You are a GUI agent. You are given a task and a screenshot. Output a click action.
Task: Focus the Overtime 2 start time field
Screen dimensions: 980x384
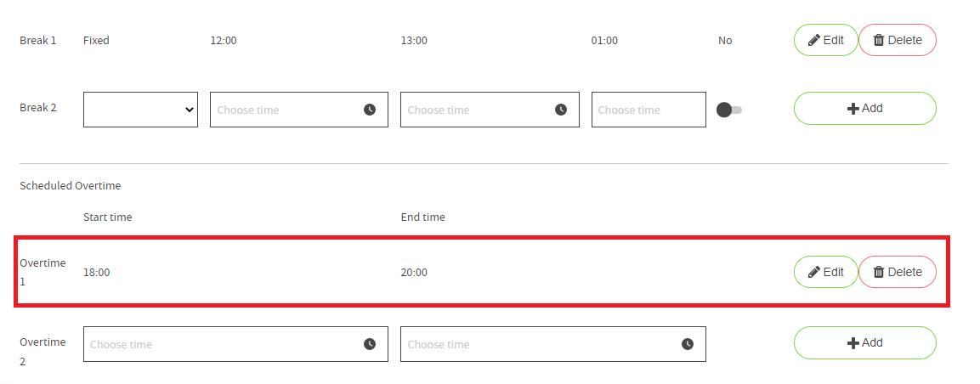[235, 344]
